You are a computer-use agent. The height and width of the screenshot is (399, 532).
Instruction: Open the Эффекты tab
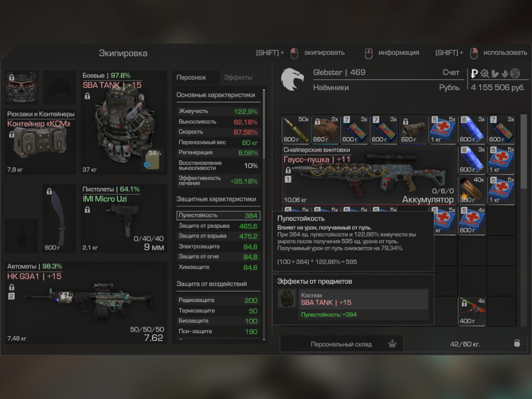[238, 77]
